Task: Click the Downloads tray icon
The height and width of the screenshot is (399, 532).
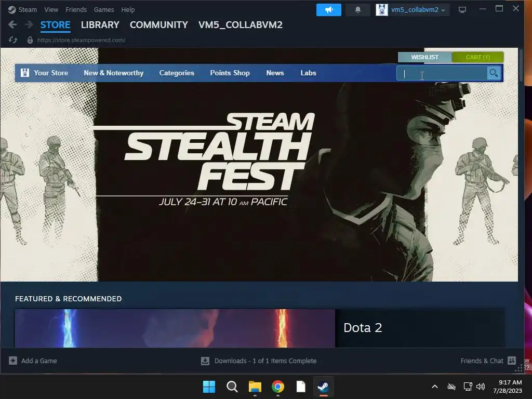Action: point(205,361)
